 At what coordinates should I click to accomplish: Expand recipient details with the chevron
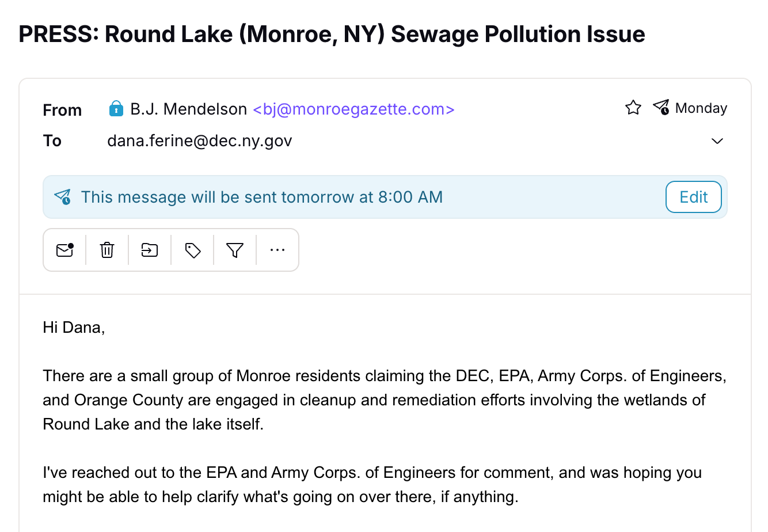pyautogui.click(x=717, y=141)
